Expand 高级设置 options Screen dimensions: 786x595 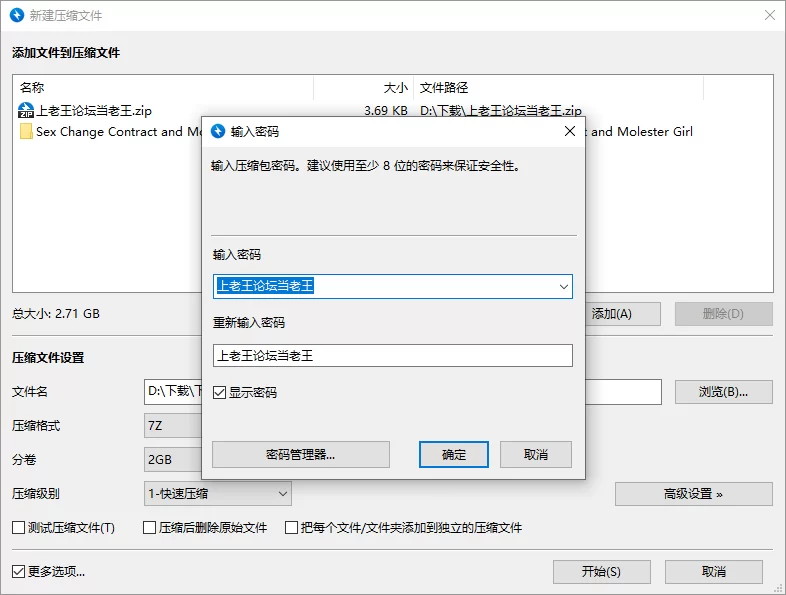point(694,494)
